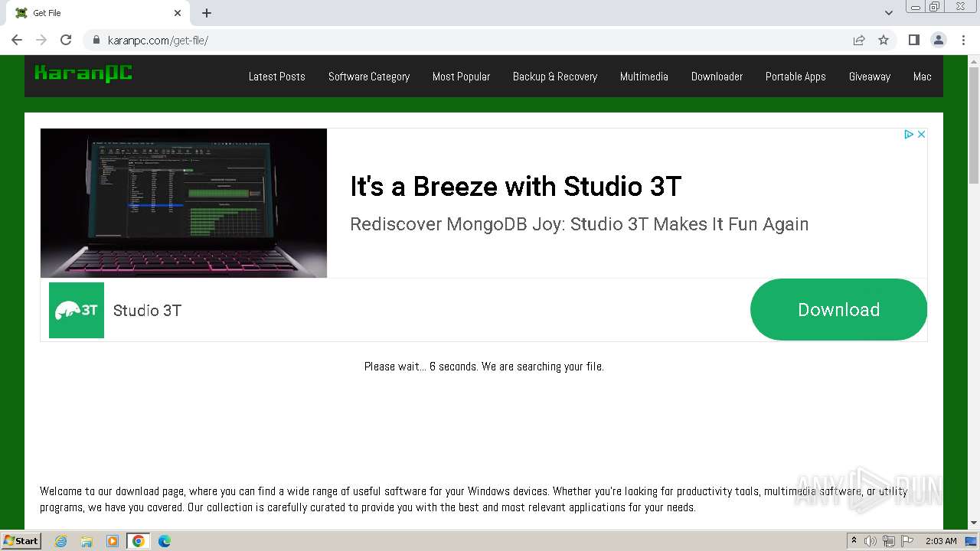Open the Chrome profile avatar
980x551 pixels.
(938, 40)
